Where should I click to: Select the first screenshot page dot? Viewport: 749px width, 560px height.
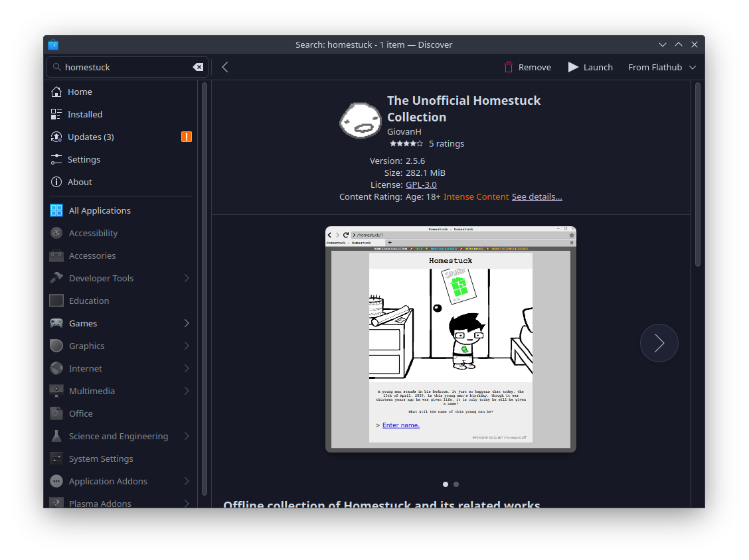point(446,484)
